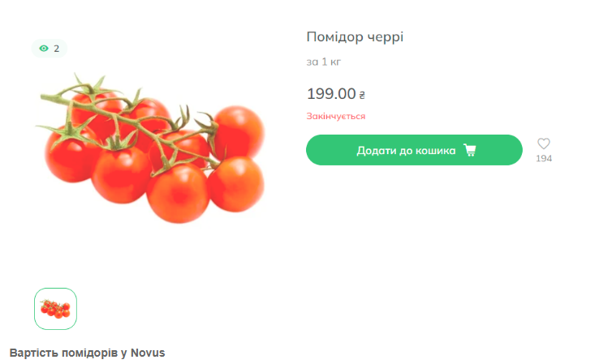Add product to favorites with heart icon
Image resolution: width=599 pixels, height=364 pixels.
543,143
